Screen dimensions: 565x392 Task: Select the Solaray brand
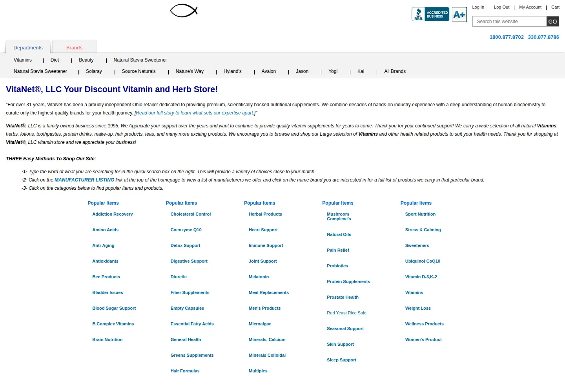[x=94, y=71]
